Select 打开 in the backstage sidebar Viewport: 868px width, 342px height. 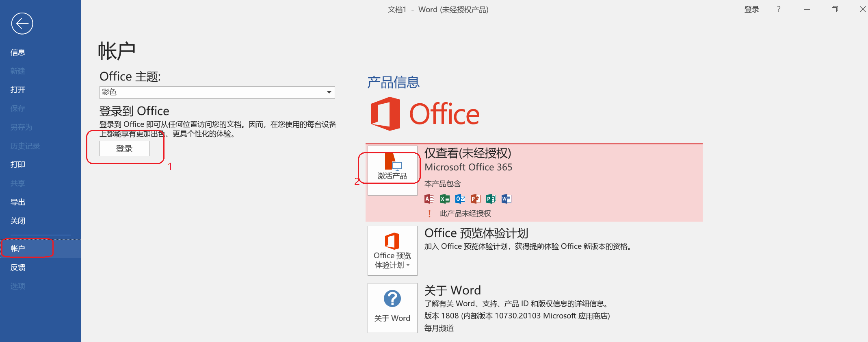[18, 90]
